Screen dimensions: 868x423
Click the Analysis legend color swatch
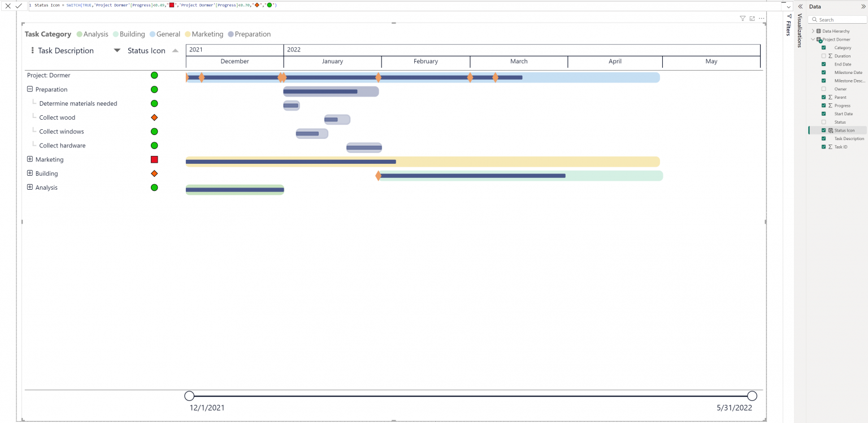coord(79,34)
